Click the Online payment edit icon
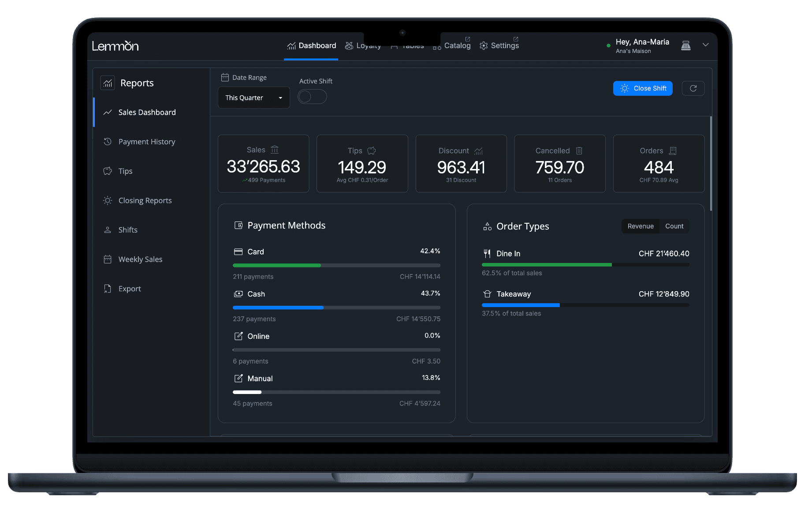The image size is (812, 514). (x=238, y=336)
